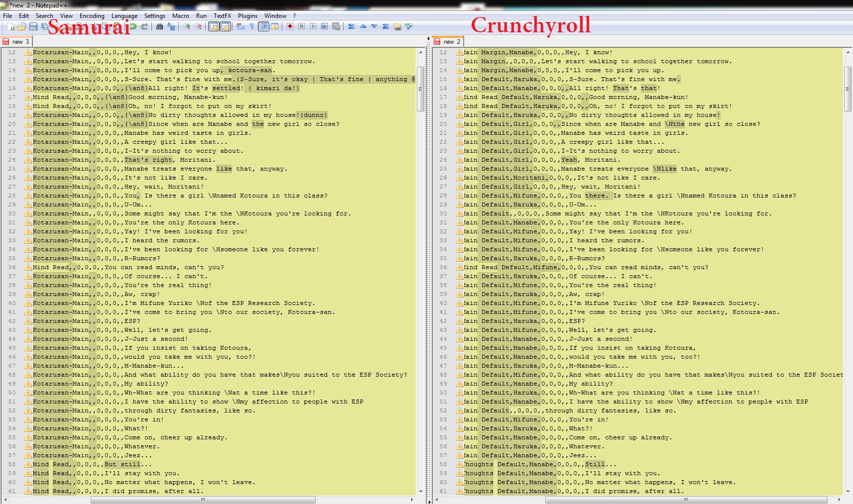Zoom out with the magnifier minus icon
Screen dimensions: 853x504
coord(198,26)
